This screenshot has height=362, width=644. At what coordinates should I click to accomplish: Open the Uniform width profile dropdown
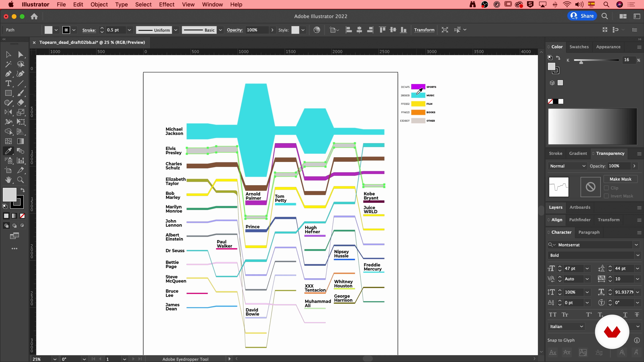point(176,30)
